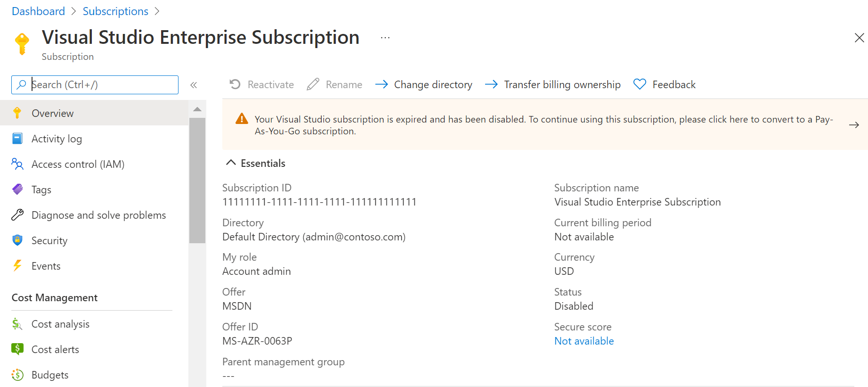This screenshot has height=387, width=868.
Task: Collapse the Essentials section
Action: tap(231, 163)
